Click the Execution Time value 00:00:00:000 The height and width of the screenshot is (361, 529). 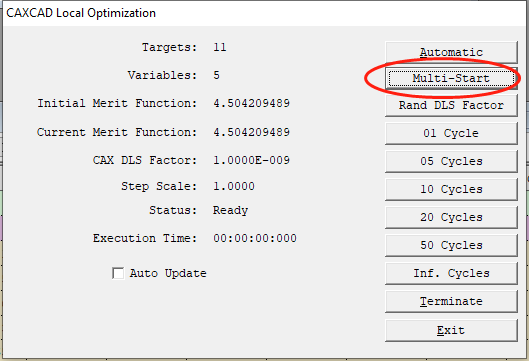tap(255, 239)
